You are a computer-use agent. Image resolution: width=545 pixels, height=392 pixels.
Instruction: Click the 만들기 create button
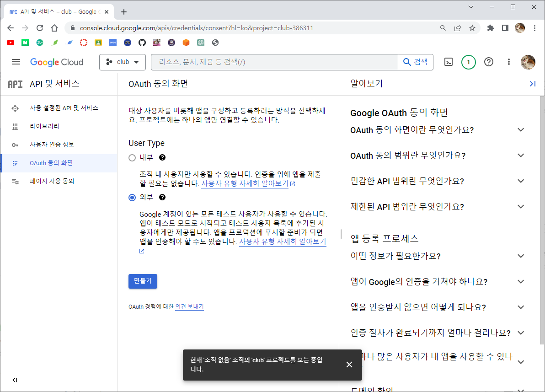143,281
